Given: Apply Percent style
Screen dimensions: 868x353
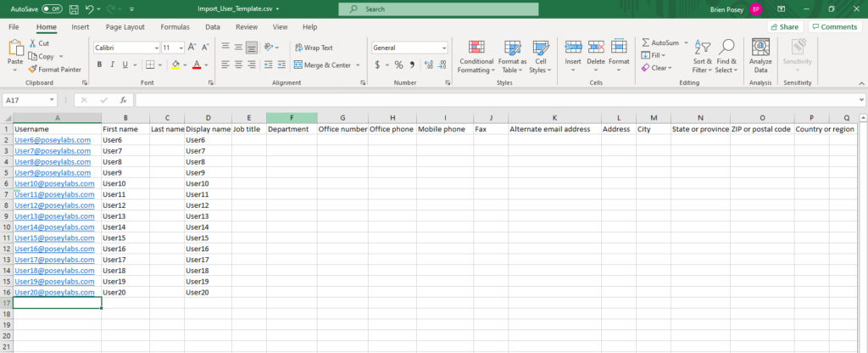Looking at the screenshot, I should coord(398,64).
